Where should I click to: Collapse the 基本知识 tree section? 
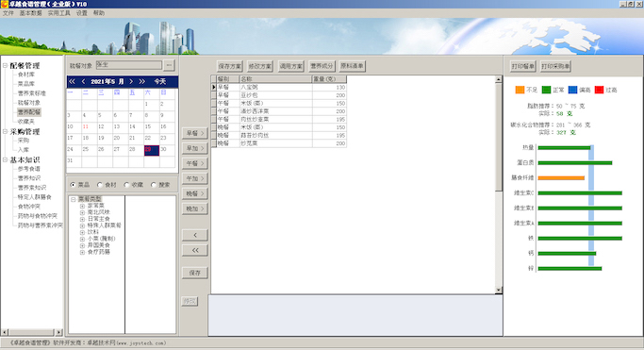(5, 159)
